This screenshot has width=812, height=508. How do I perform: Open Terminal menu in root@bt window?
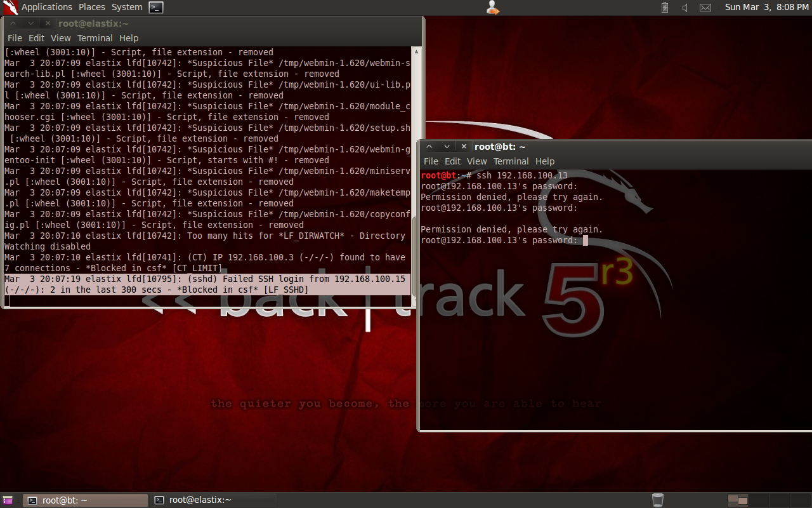point(511,161)
